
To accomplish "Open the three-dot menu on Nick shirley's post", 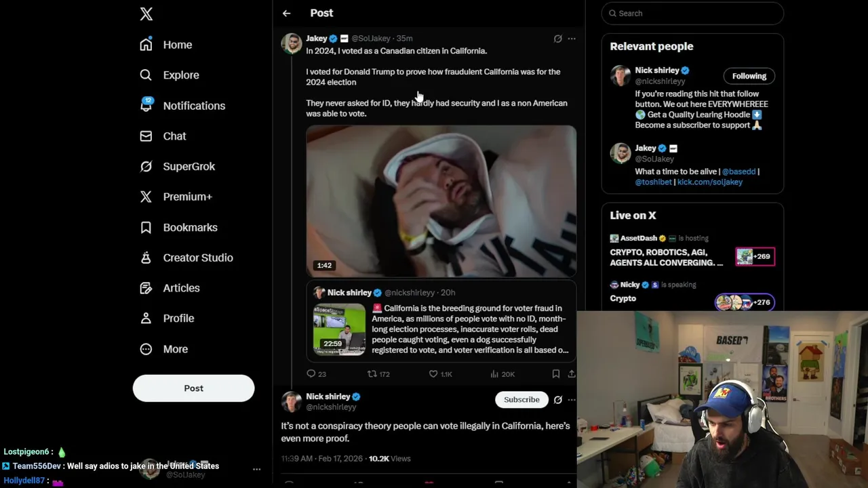I will [572, 400].
